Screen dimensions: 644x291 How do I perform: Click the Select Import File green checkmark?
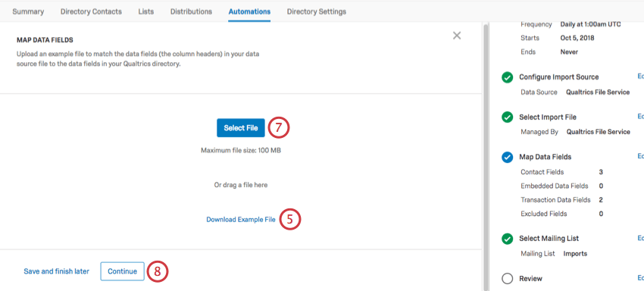coord(507,117)
